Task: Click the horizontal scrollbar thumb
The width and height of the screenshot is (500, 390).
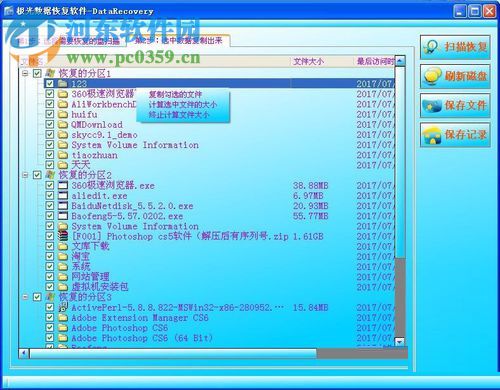Action: coord(173,353)
